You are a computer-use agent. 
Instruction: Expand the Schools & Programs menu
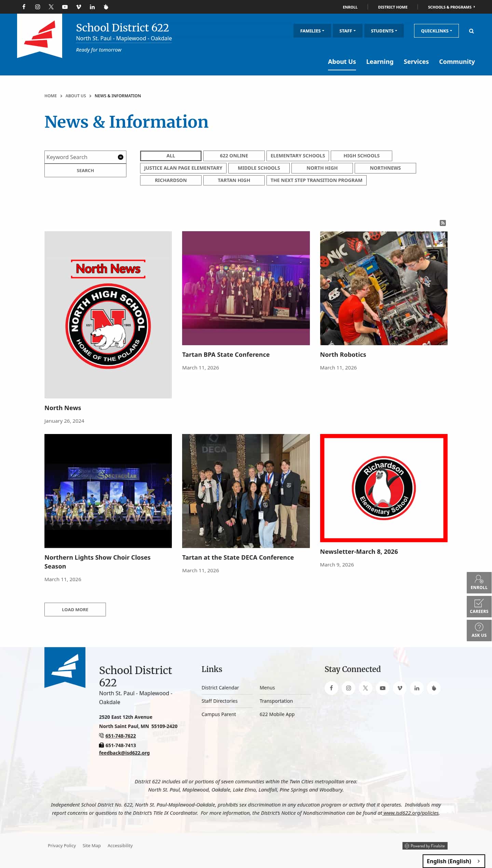pyautogui.click(x=451, y=7)
